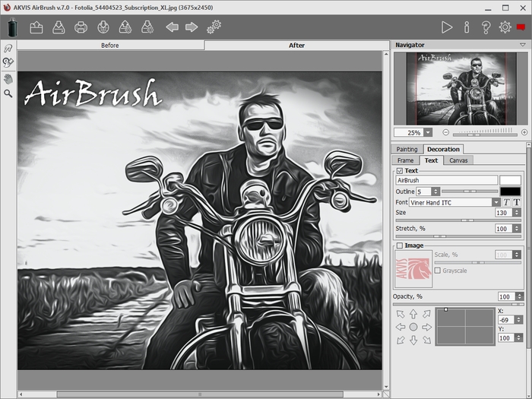This screenshot has width=532, height=399.
Task: Collapse the Navigator panel arrow
Action: coord(523,45)
